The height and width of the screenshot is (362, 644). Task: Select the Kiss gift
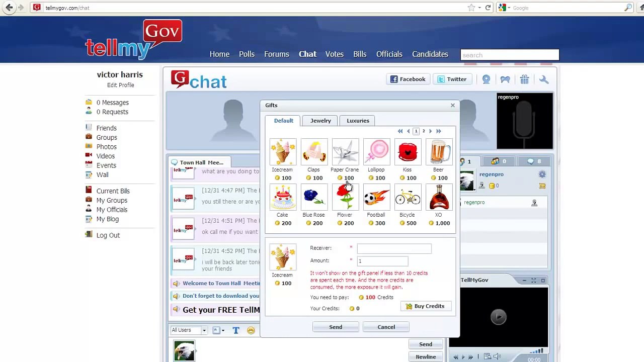coord(407,152)
